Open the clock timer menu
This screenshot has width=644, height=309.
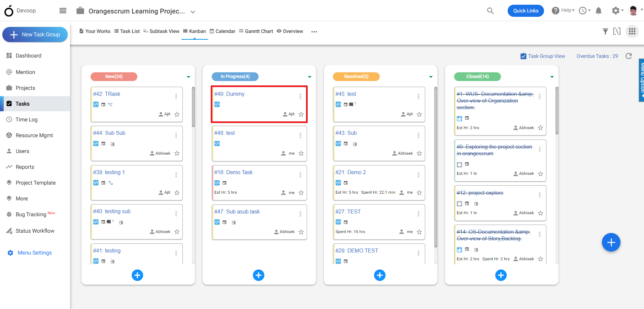coord(585,11)
